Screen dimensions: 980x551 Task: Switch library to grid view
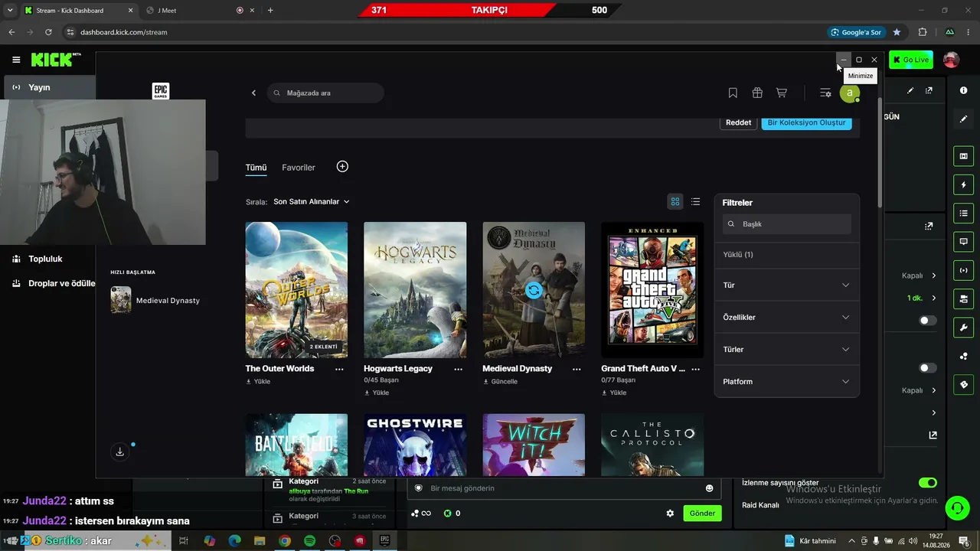[x=675, y=201]
